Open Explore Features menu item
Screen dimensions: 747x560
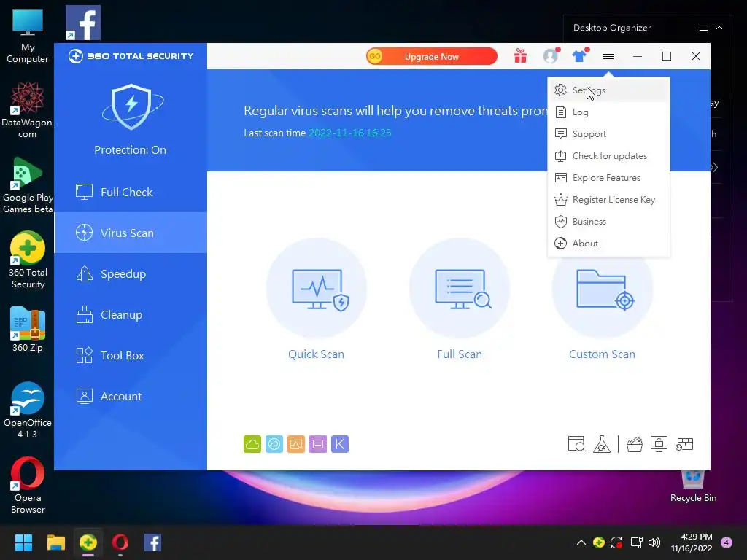click(609, 178)
